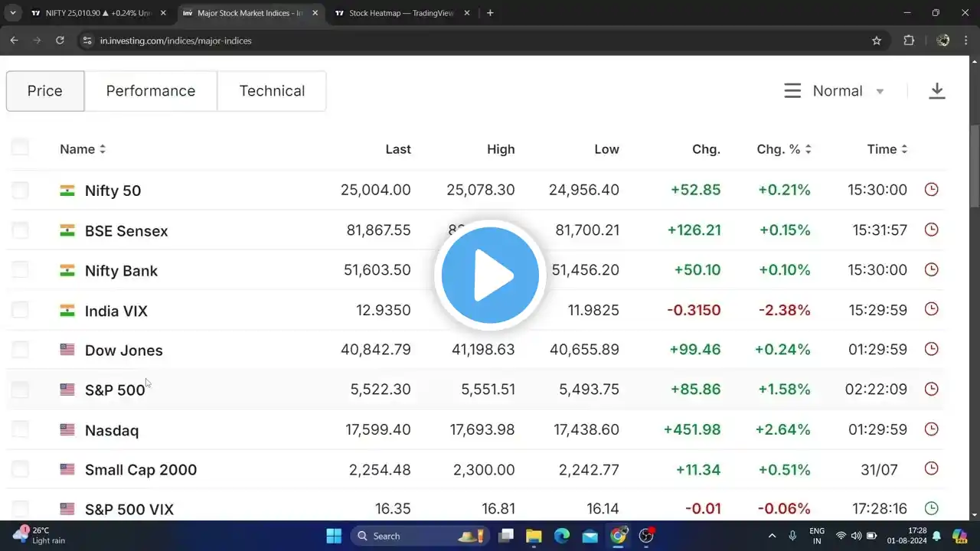980x551 pixels.
Task: Sort by the Chg. % column header
Action: [x=784, y=149]
